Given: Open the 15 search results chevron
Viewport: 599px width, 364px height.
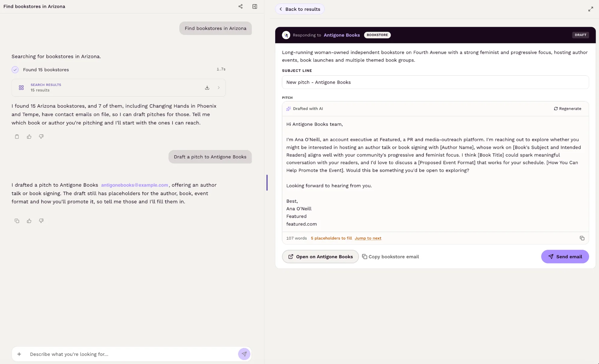Looking at the screenshot, I should click(219, 88).
